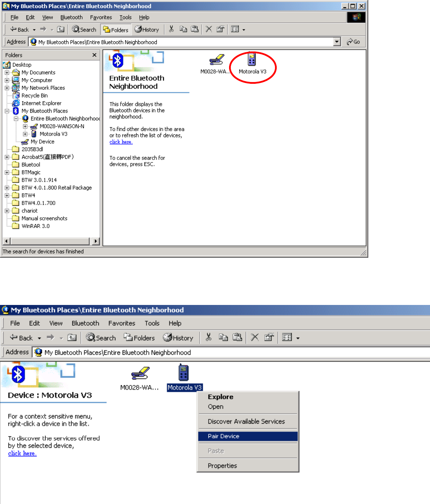Viewport: 430px width, 504px height.
Task: Click Delete X icon in upper window
Action: click(x=209, y=29)
